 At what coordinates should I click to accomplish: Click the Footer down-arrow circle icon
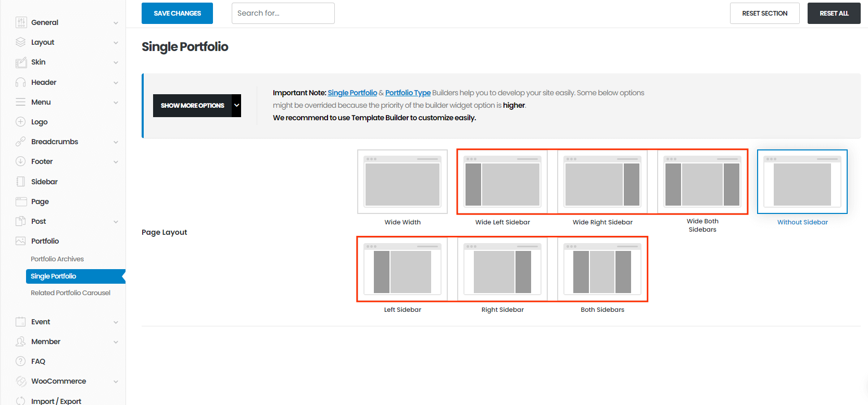click(21, 161)
